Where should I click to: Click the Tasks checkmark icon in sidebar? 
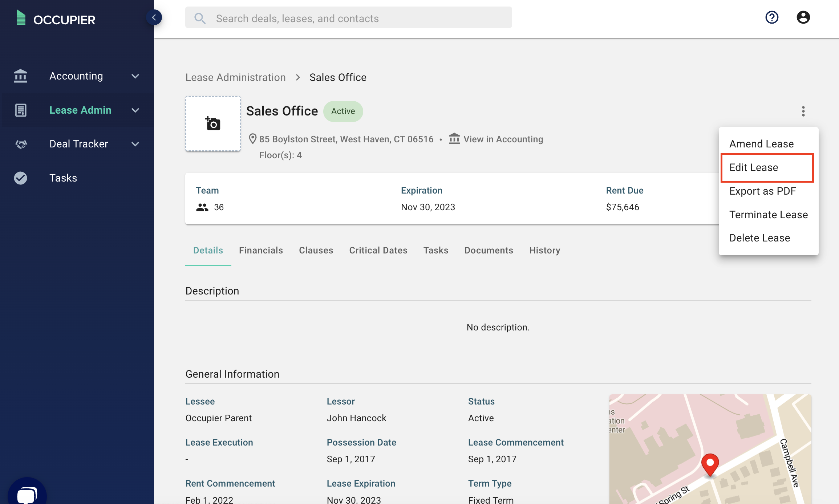pos(21,178)
